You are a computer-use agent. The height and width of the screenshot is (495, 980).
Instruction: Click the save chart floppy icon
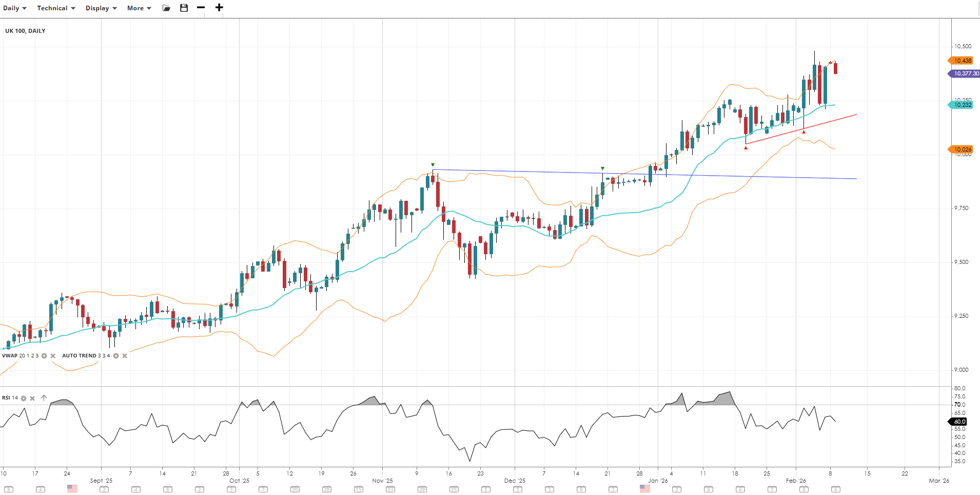click(184, 8)
